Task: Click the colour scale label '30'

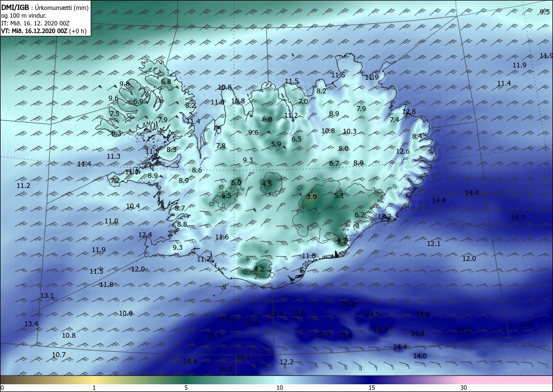Action: (464, 388)
